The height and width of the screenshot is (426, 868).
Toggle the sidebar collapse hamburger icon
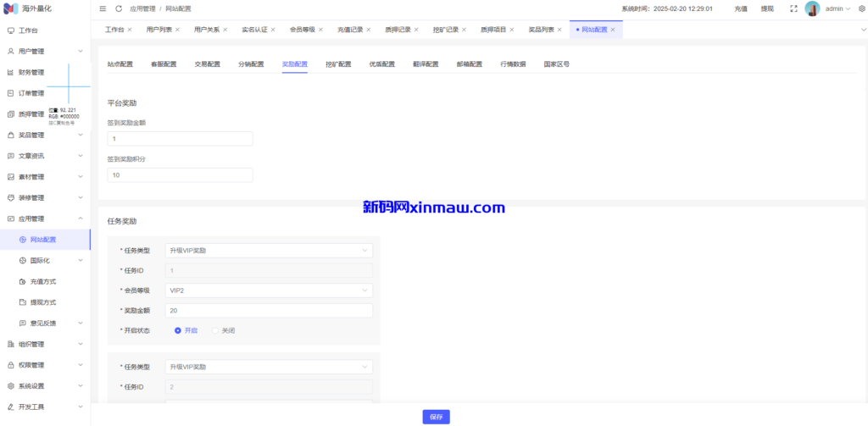[x=103, y=8]
